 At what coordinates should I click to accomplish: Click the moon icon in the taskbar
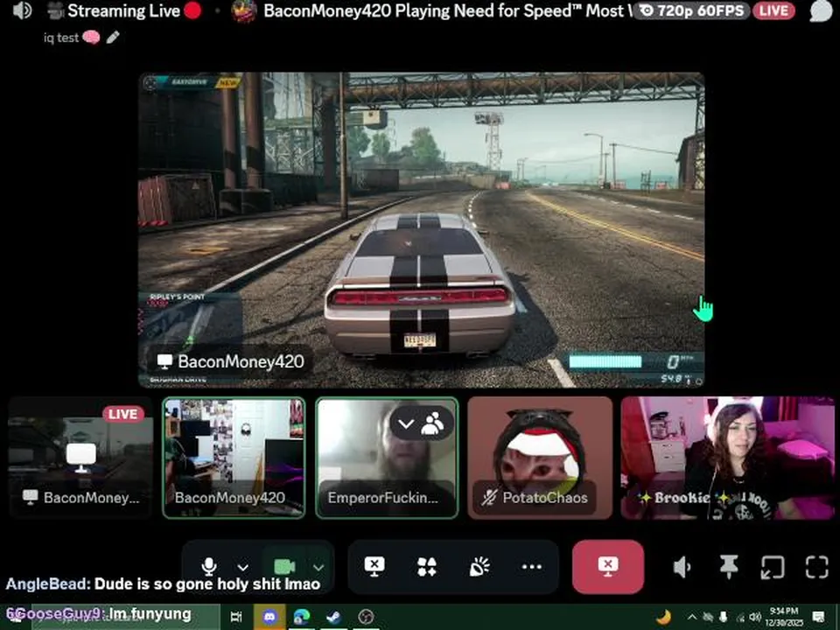663,617
